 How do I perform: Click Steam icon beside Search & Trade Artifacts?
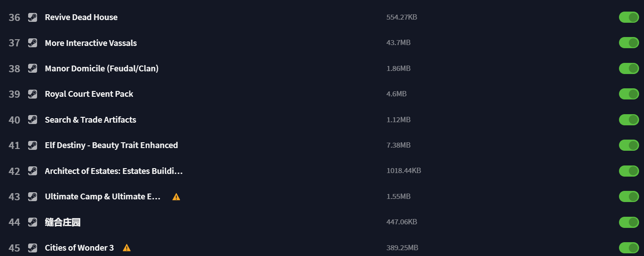coord(32,120)
